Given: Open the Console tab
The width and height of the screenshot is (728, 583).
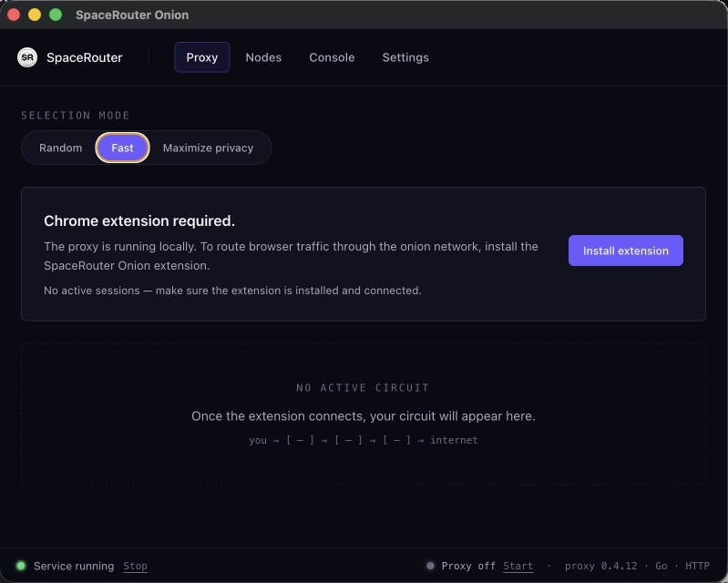Looking at the screenshot, I should [332, 57].
